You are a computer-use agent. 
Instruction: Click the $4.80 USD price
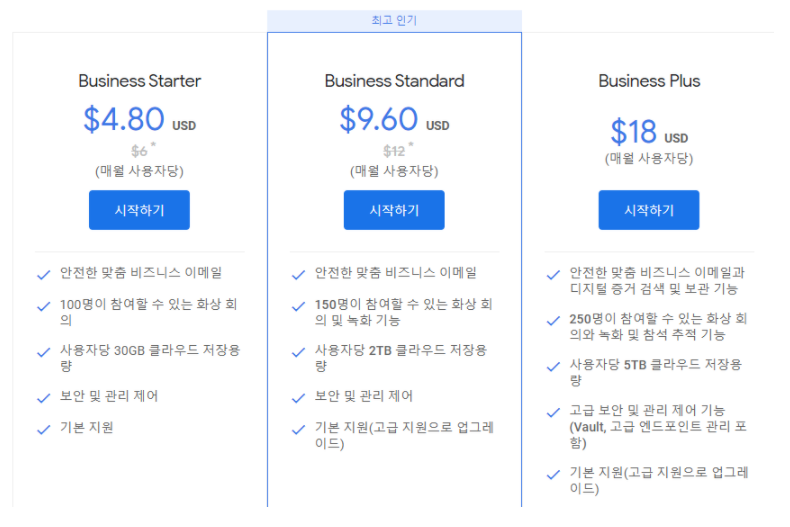point(140,119)
